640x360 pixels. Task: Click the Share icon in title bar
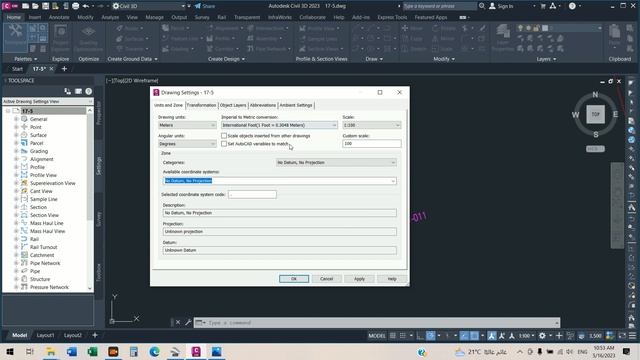[198, 6]
